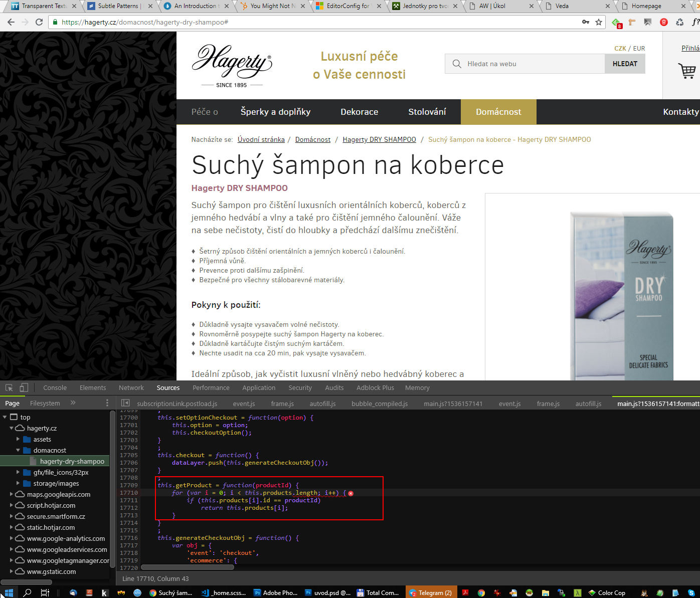Image resolution: width=700 pixels, height=598 pixels.
Task: Open Color Cop from the taskbar
Action: pyautogui.click(x=607, y=592)
